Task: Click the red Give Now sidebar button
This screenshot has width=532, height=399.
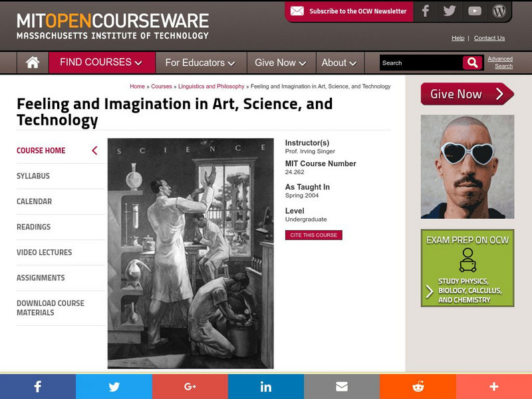Action: [467, 94]
